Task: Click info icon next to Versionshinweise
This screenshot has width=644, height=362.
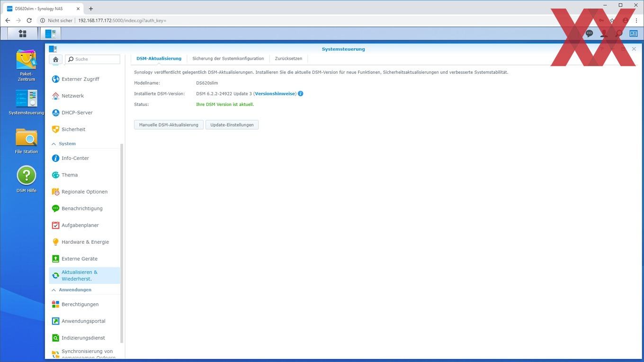Action: pos(301,94)
